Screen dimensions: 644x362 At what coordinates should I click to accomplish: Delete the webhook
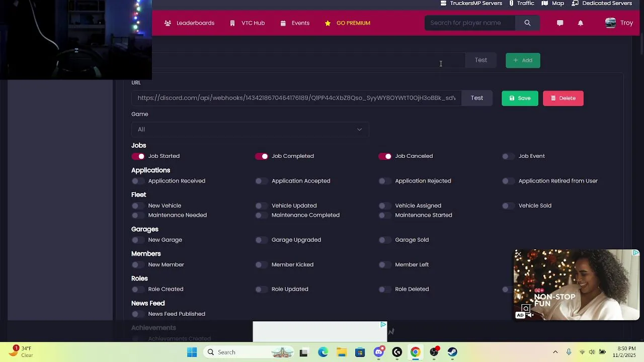563,99
